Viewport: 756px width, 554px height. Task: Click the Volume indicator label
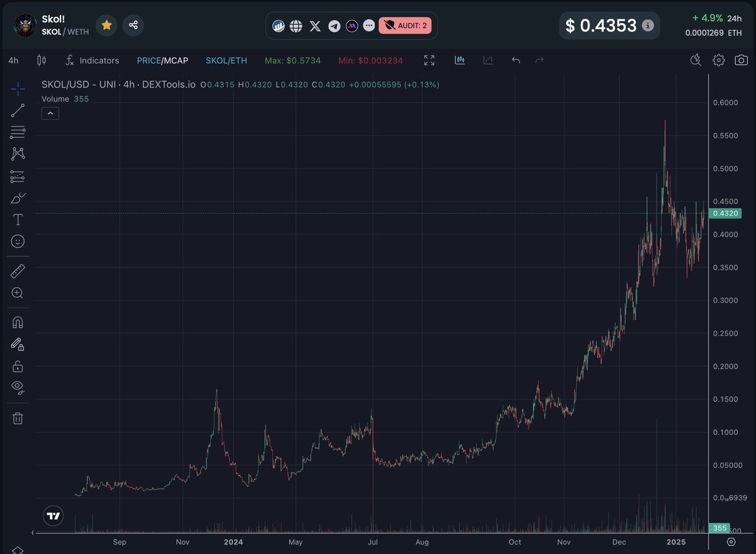tap(55, 99)
